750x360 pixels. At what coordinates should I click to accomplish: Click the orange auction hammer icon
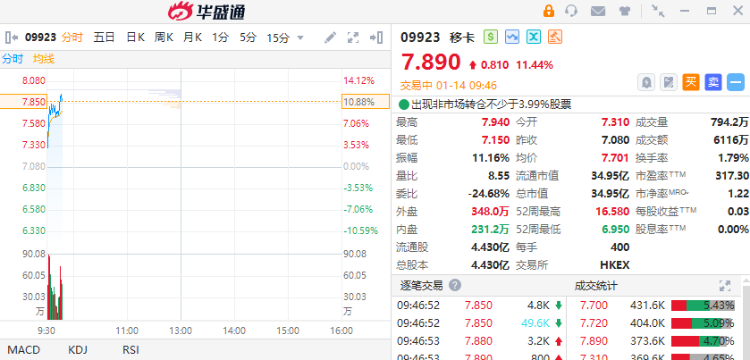(554, 37)
